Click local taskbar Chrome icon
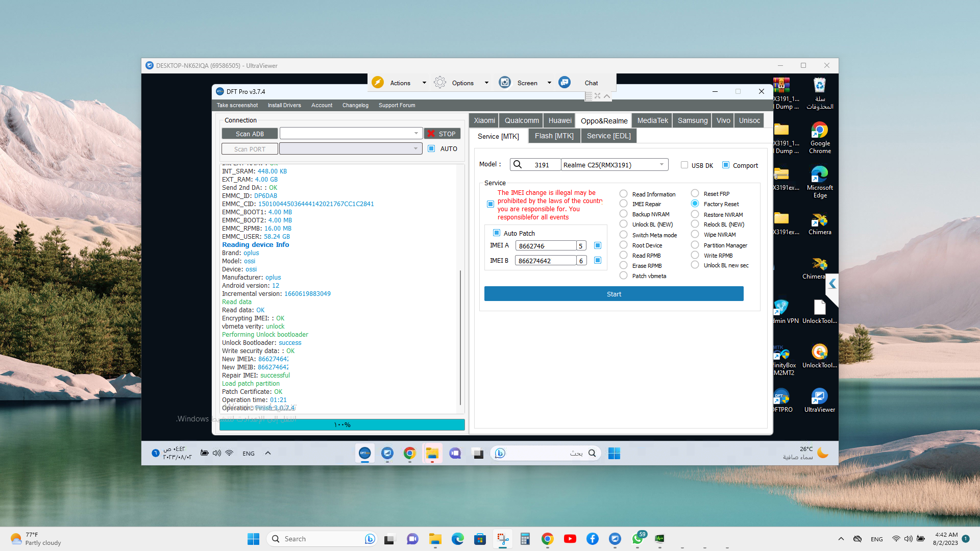The width and height of the screenshot is (980, 551). click(548, 539)
